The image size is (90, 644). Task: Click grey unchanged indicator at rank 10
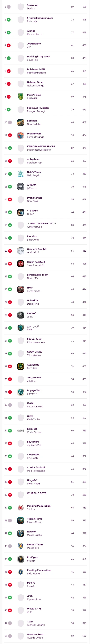[10, 122]
